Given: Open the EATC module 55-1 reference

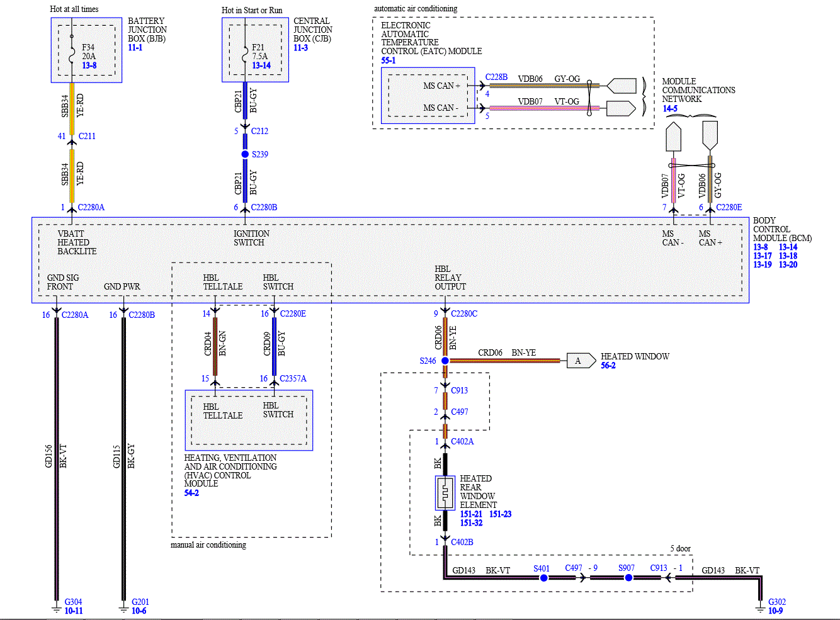Looking at the screenshot, I should point(389,60).
